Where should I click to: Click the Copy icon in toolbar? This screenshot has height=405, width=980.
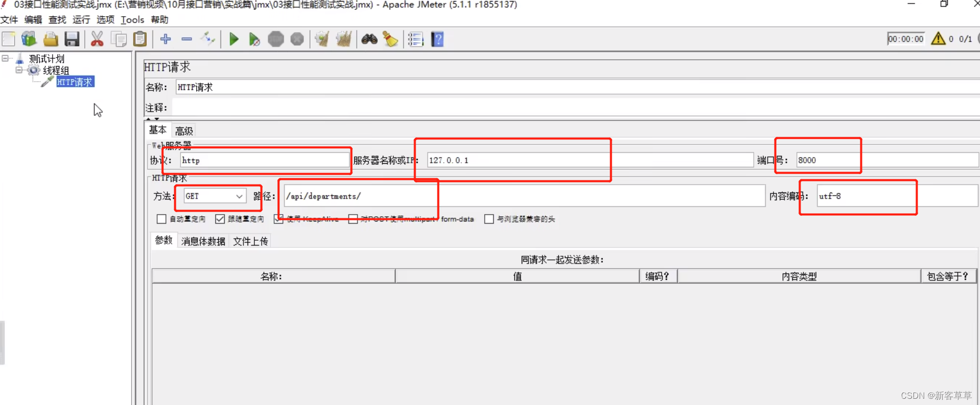119,39
